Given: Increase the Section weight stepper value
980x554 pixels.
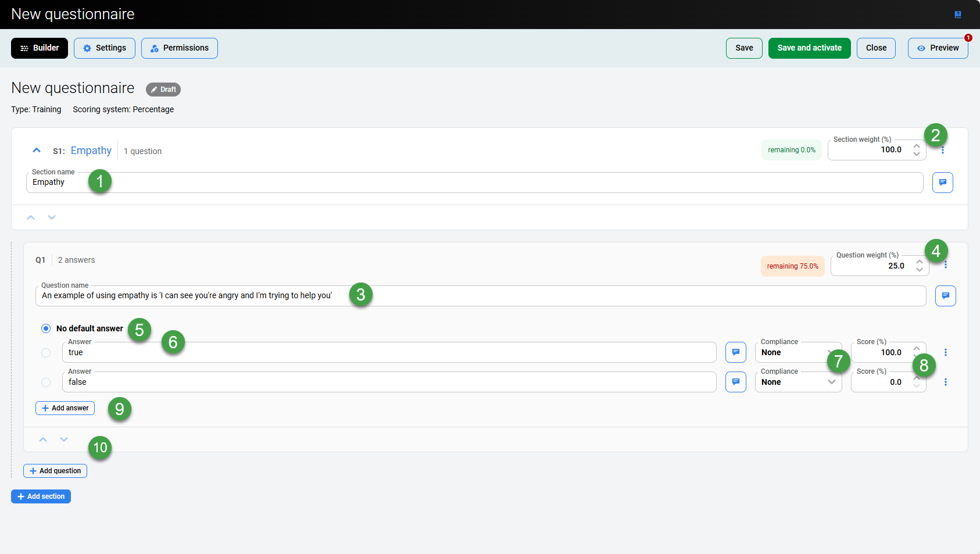Looking at the screenshot, I should [917, 146].
